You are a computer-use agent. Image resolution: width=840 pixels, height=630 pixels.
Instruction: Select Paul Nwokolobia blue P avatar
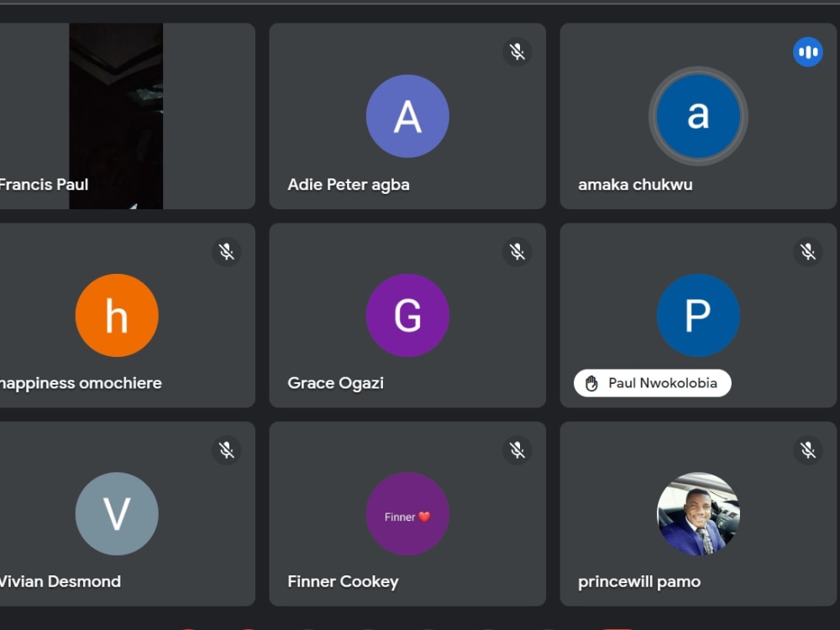pos(698,316)
